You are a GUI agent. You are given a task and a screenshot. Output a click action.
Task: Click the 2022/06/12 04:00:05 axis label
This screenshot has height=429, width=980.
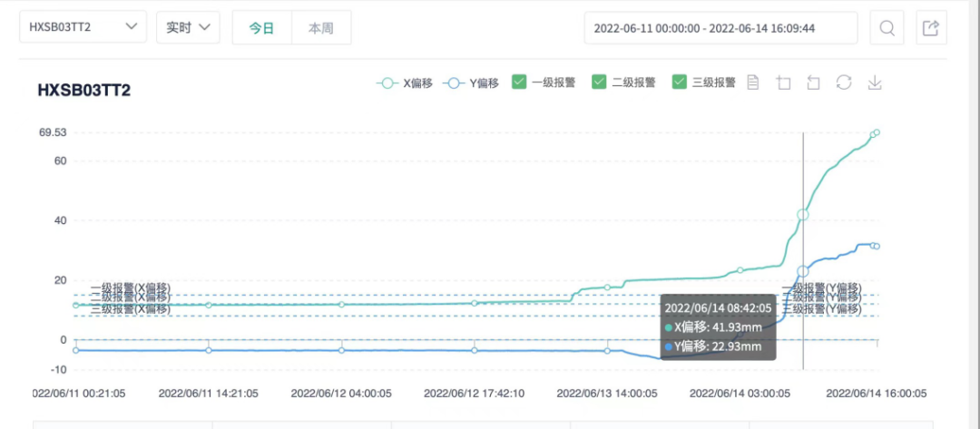point(341,394)
